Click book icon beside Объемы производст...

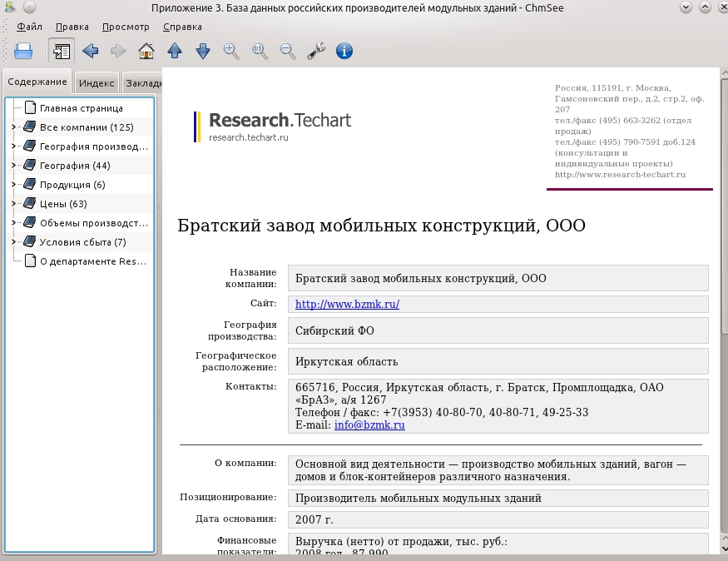coord(30,222)
